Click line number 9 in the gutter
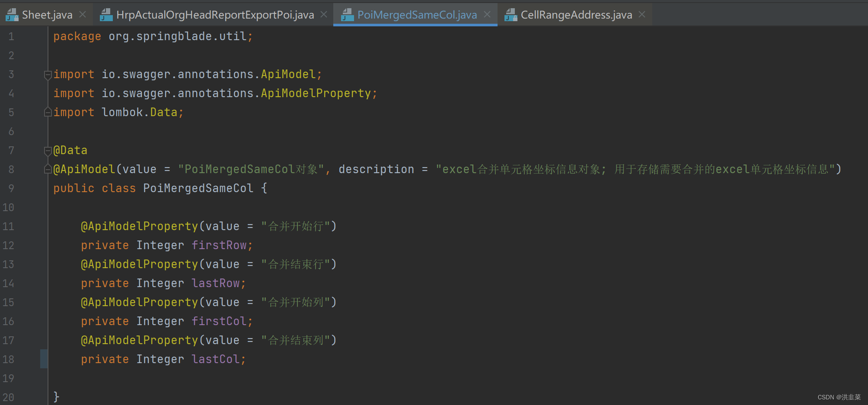Screen dimensions: 868x405 pos(11,189)
